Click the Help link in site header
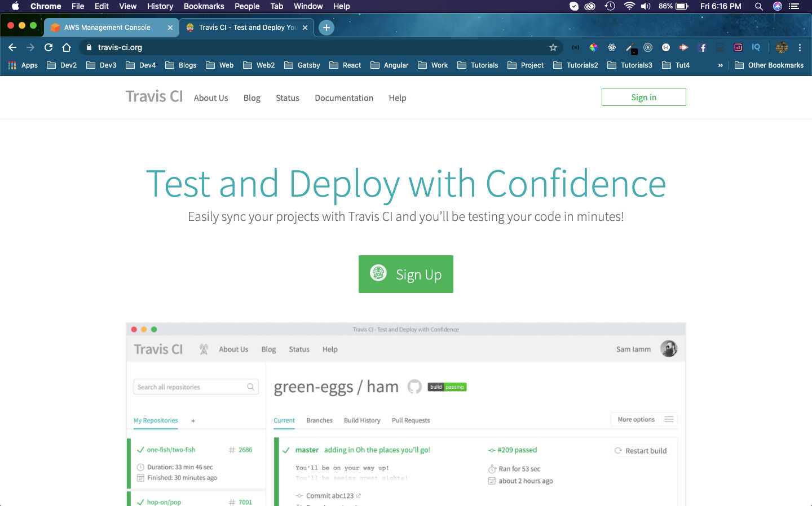The image size is (812, 506). coord(398,98)
